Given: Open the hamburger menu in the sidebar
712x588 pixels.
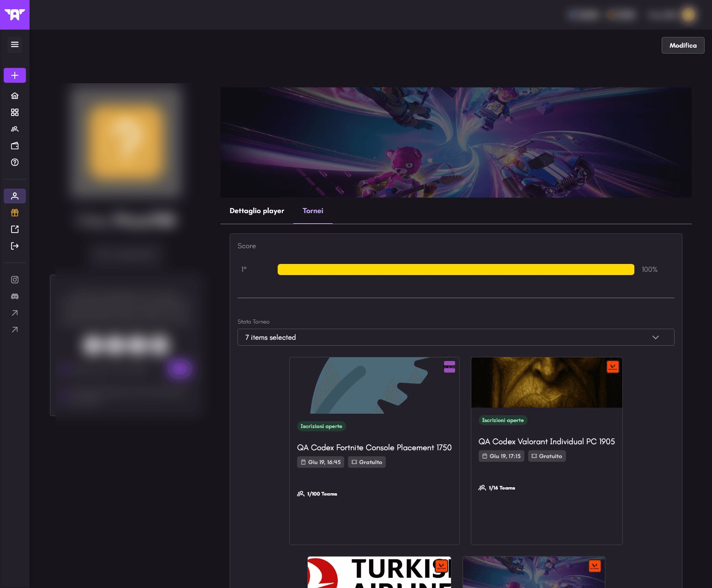Looking at the screenshot, I should click(x=15, y=44).
